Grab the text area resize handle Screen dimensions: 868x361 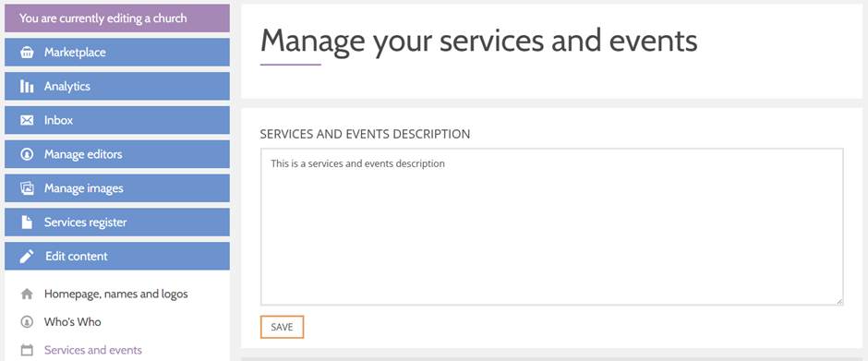[839, 301]
